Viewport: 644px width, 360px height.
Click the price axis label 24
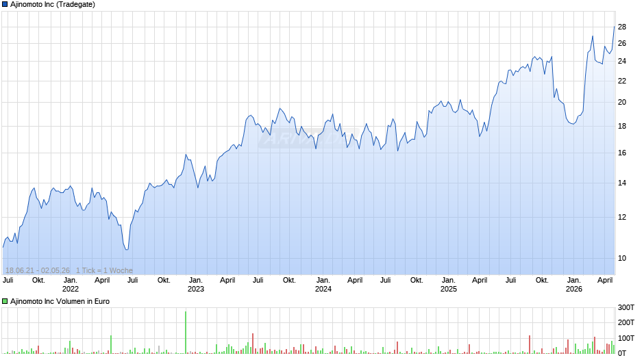pos(622,61)
